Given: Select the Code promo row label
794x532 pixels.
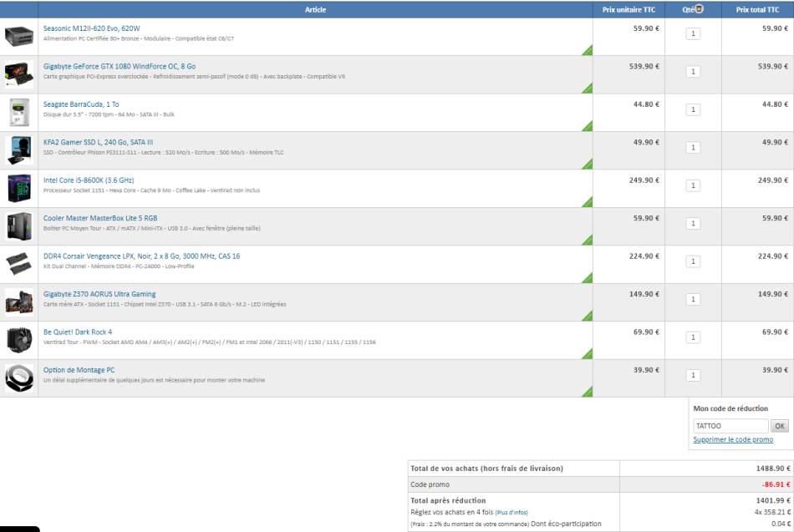Looking at the screenshot, I should pyautogui.click(x=430, y=485).
